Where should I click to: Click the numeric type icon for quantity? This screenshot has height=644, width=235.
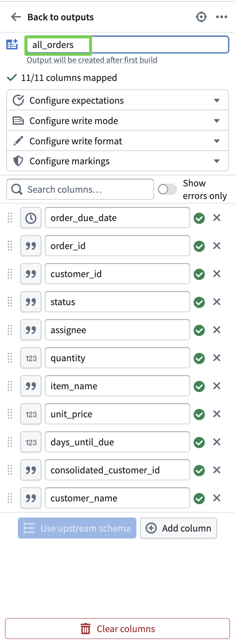(x=31, y=358)
